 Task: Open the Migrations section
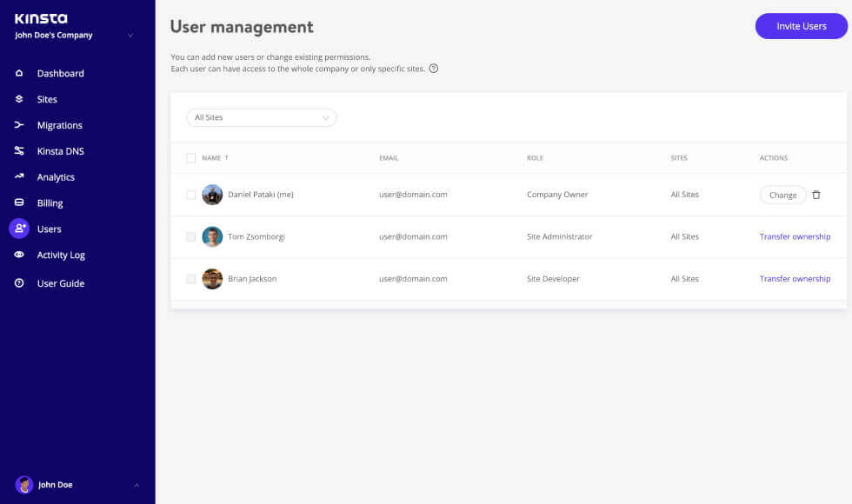tap(58, 125)
